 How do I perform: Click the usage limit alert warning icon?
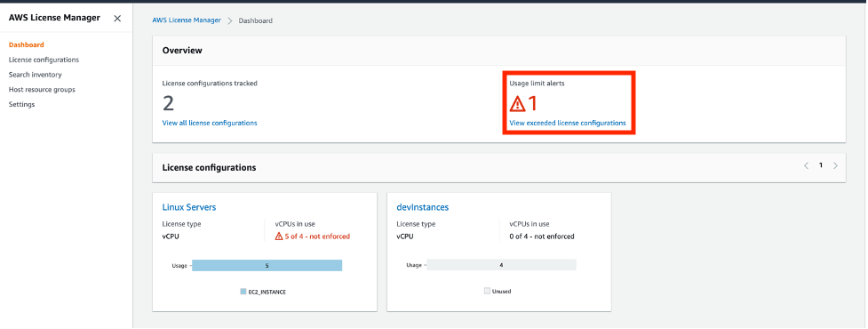pyautogui.click(x=517, y=103)
